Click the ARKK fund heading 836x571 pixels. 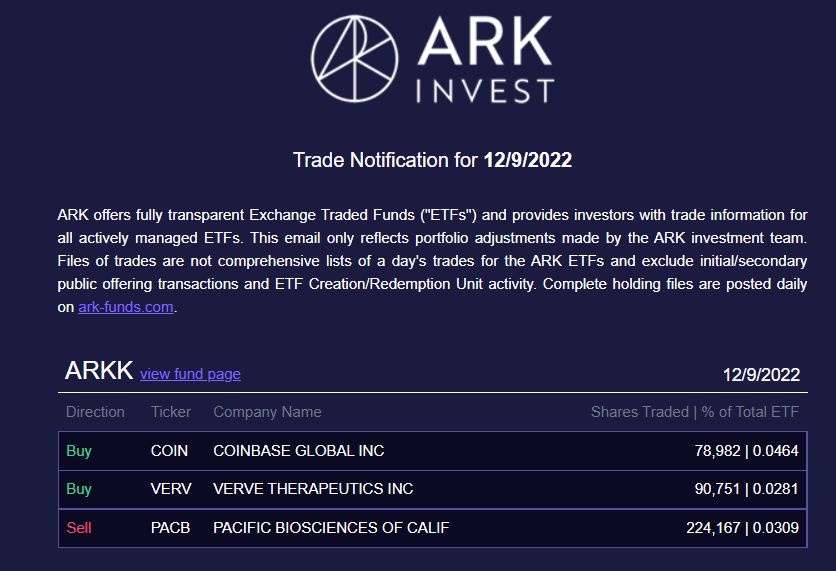[x=99, y=371]
